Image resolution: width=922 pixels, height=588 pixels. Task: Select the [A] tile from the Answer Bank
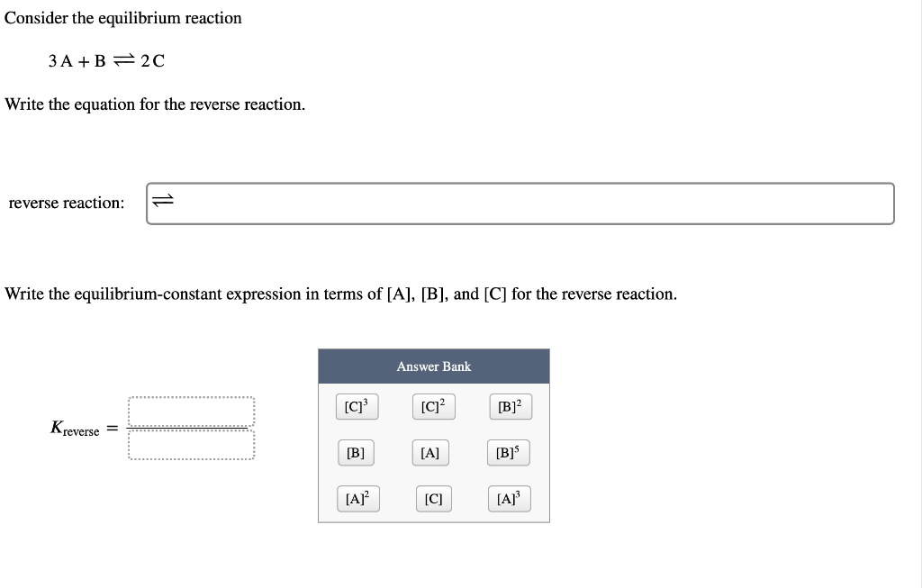430,452
